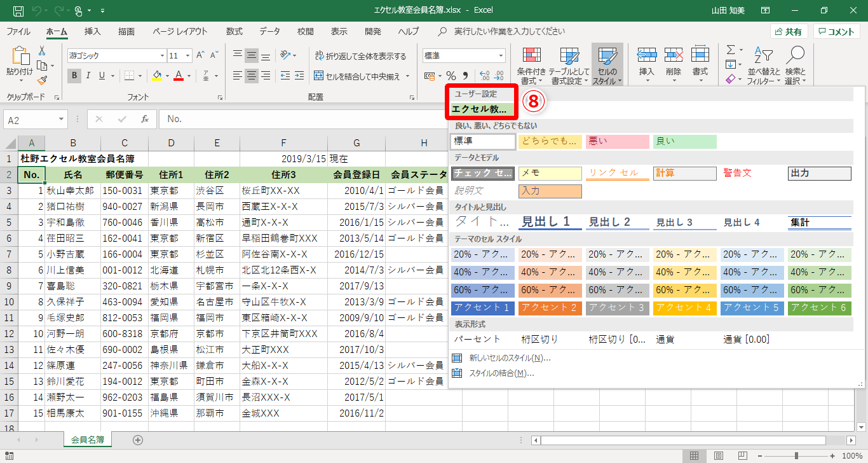Expand the Name Box dropdown showing A2
Screen dimensions: 868x463
[61, 120]
